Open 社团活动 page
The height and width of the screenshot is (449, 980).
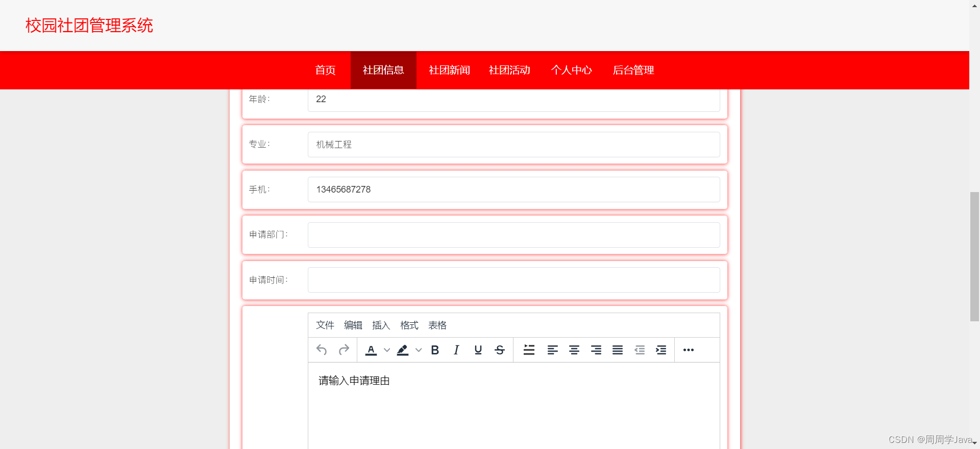click(x=509, y=70)
